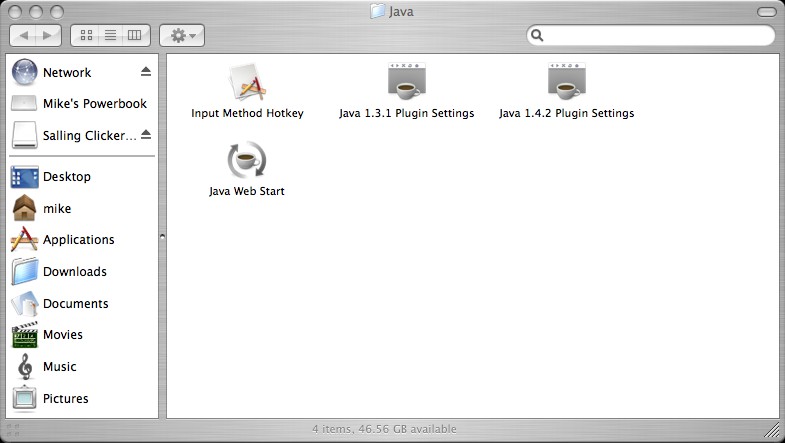
Task: Click the "Applications" sidebar label
Action: 79,240
